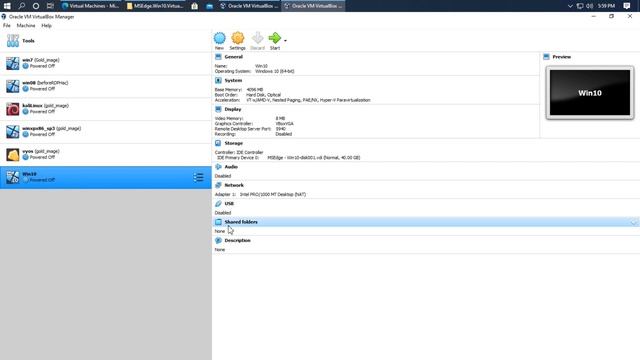640x360 pixels.
Task: Select the win08 virtual machine entry
Action: [x=106, y=86]
